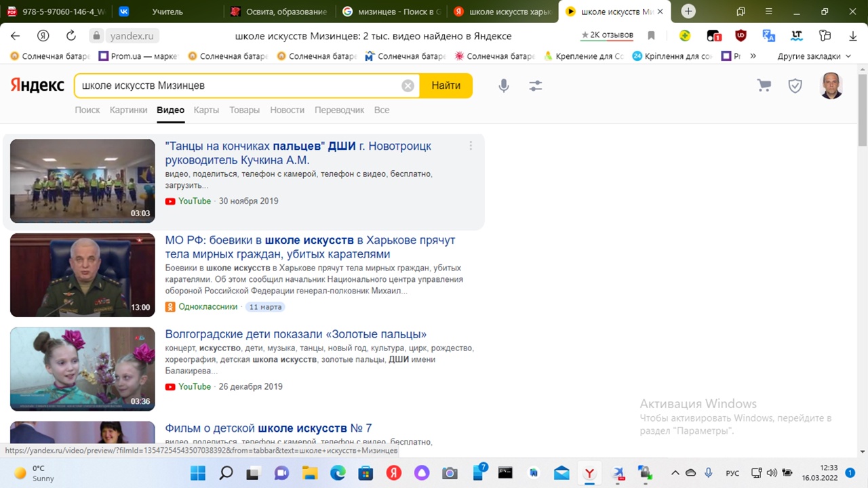This screenshot has height=488, width=868.
Task: Click the shield protection icon
Action: coord(795,85)
